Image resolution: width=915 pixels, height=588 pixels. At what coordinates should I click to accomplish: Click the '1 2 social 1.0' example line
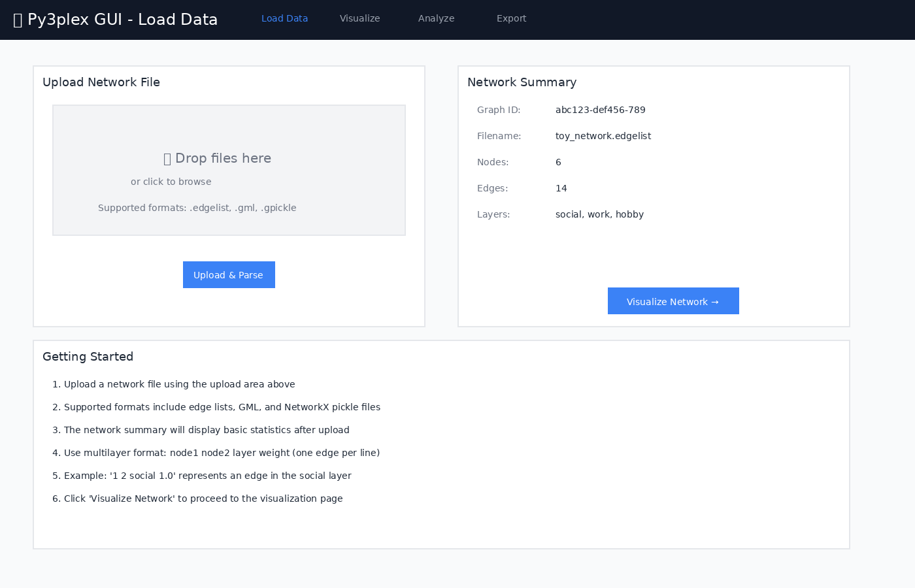207,476
